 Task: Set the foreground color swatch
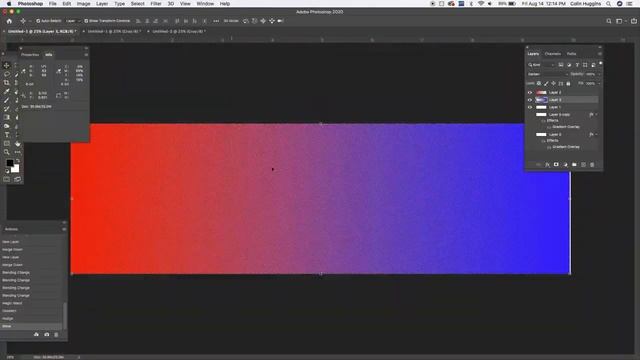pos(10,163)
